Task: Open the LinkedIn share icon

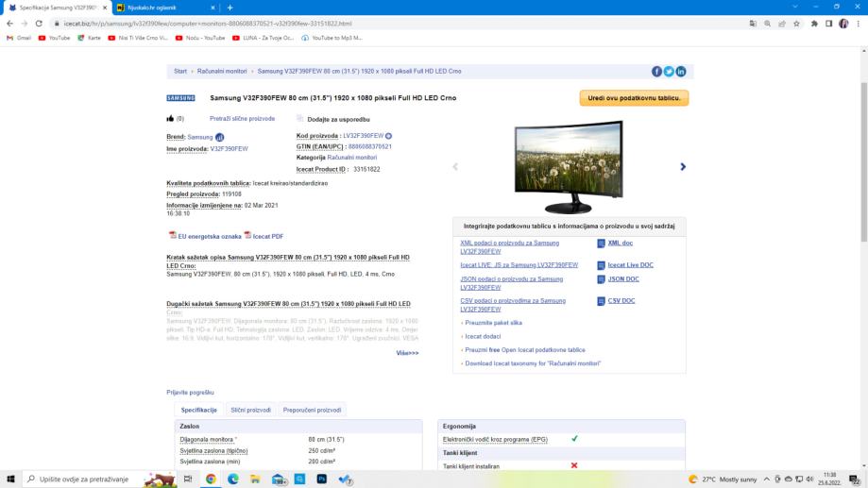Action: click(x=680, y=72)
